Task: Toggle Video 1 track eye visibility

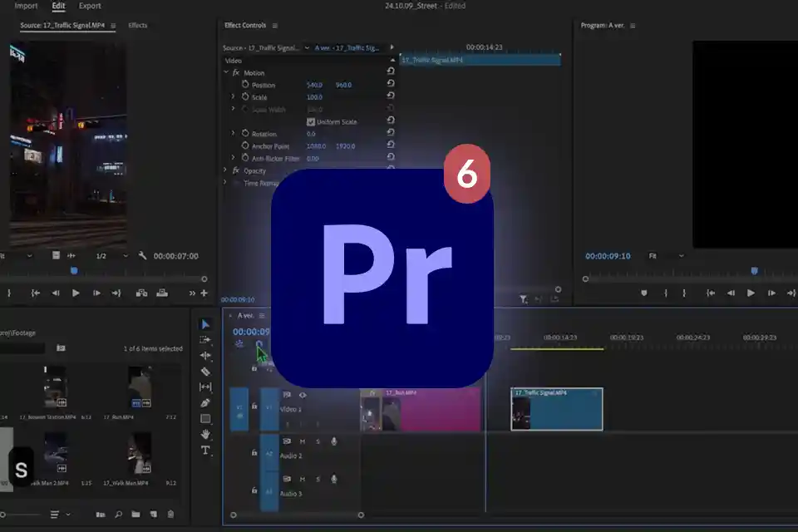Action: (x=303, y=395)
